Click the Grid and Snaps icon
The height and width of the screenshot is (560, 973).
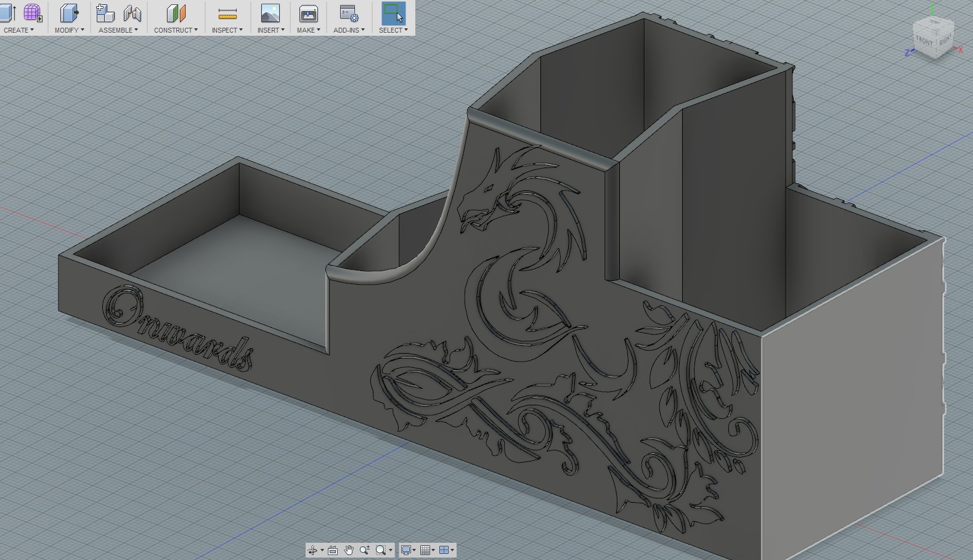425,550
